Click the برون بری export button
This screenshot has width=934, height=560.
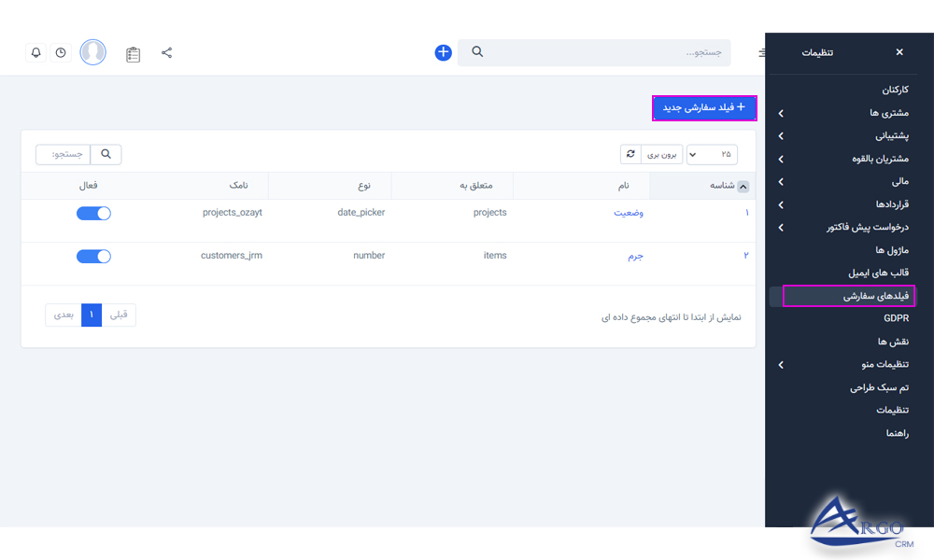pyautogui.click(x=661, y=153)
